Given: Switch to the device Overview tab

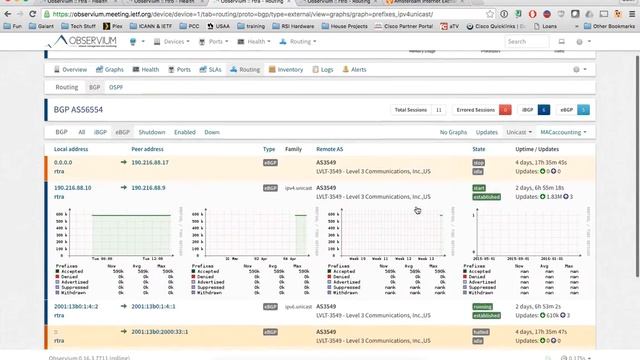Looking at the screenshot, I should click(70, 69).
